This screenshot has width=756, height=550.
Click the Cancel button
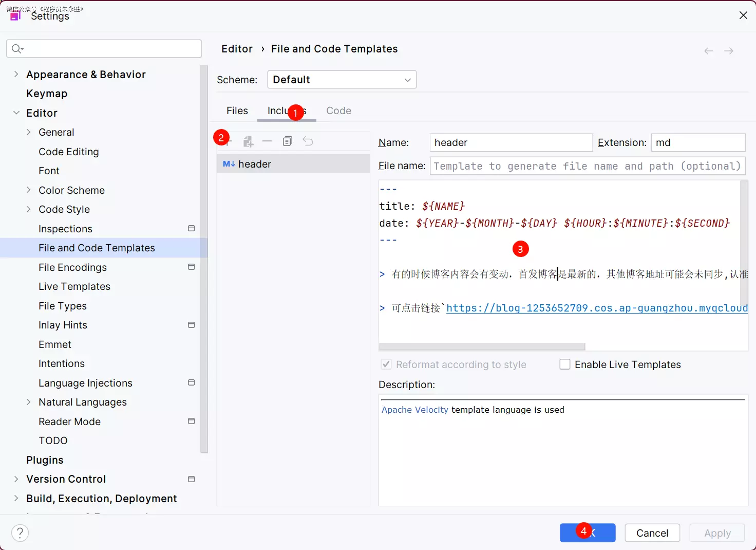[652, 533]
